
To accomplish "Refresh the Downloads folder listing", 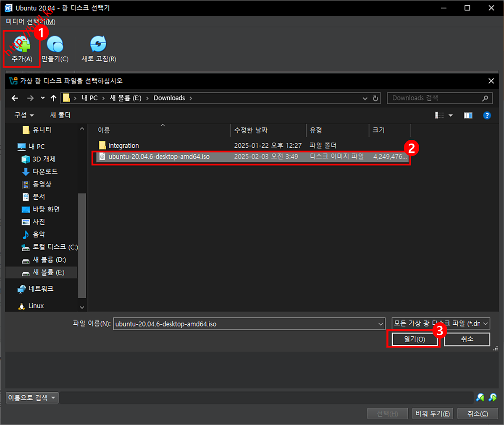I will tap(375, 98).
